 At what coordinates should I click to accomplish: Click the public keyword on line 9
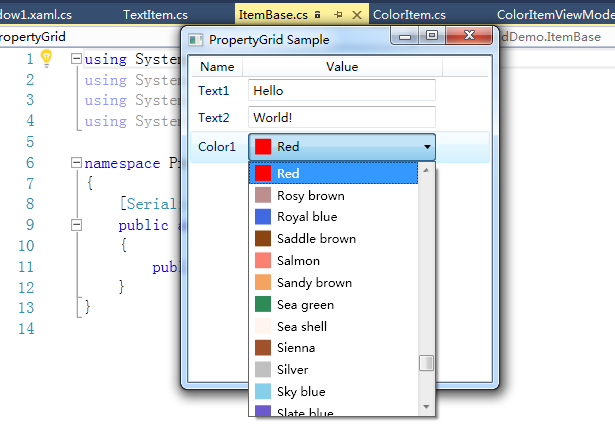click(144, 225)
